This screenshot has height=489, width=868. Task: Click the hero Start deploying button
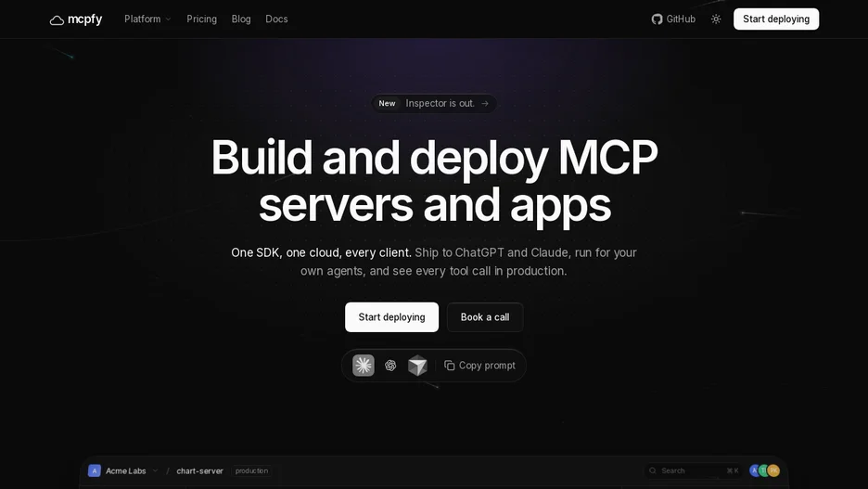click(x=392, y=317)
